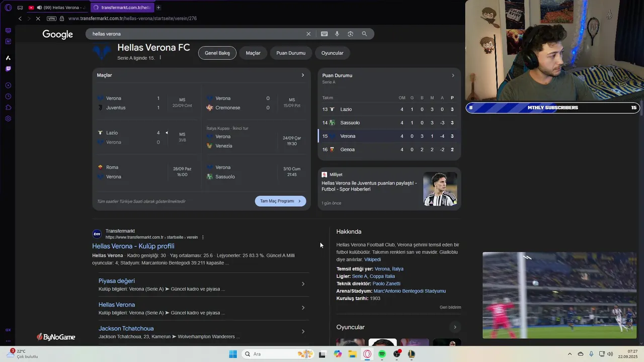Image resolution: width=644 pixels, height=362 pixels.
Task: Open a new tab with plus button
Action: tap(158, 8)
